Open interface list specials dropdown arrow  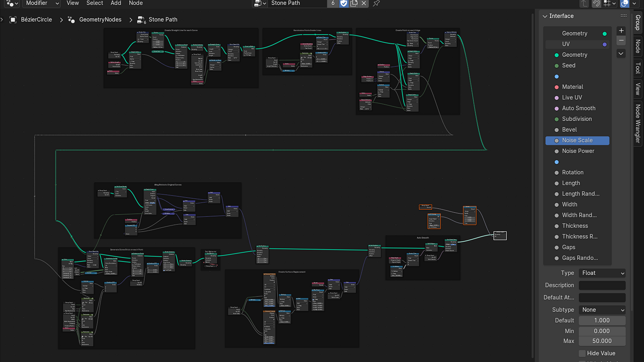pyautogui.click(x=621, y=54)
